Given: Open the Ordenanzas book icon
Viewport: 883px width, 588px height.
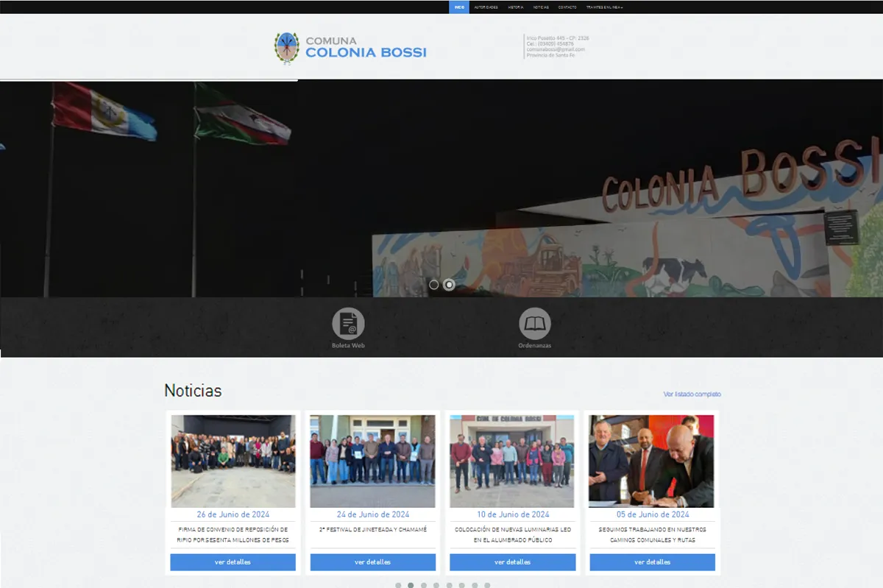Looking at the screenshot, I should point(535,322).
